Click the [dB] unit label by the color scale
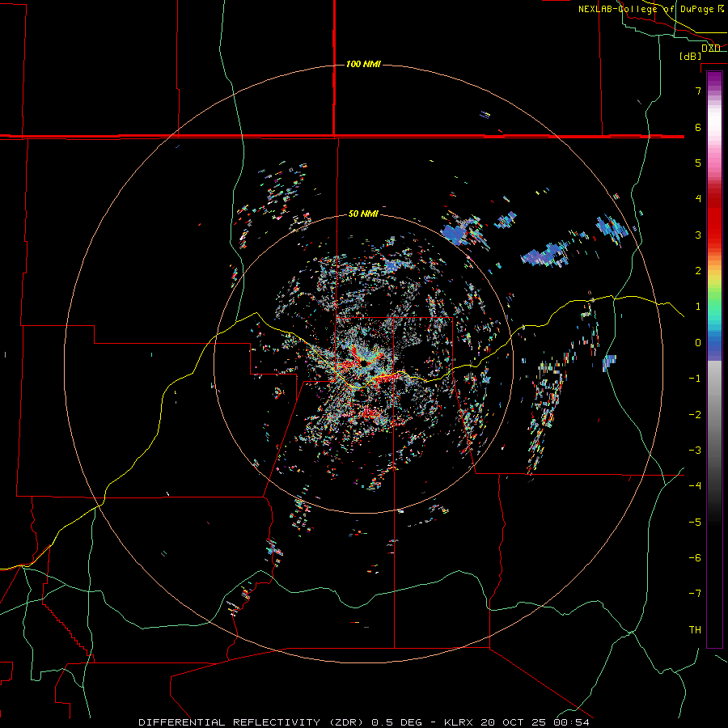Viewport: 728px width, 728px height. point(690,56)
